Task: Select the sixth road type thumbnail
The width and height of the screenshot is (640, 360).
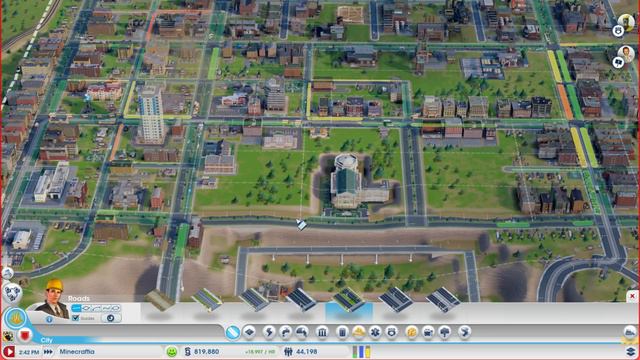Action: click(x=396, y=300)
